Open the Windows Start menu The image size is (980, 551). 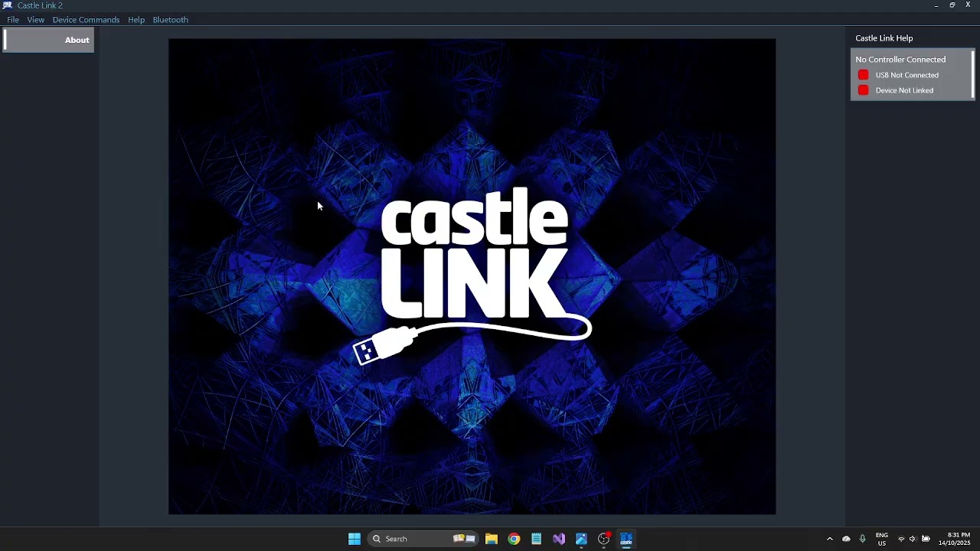[354, 539]
